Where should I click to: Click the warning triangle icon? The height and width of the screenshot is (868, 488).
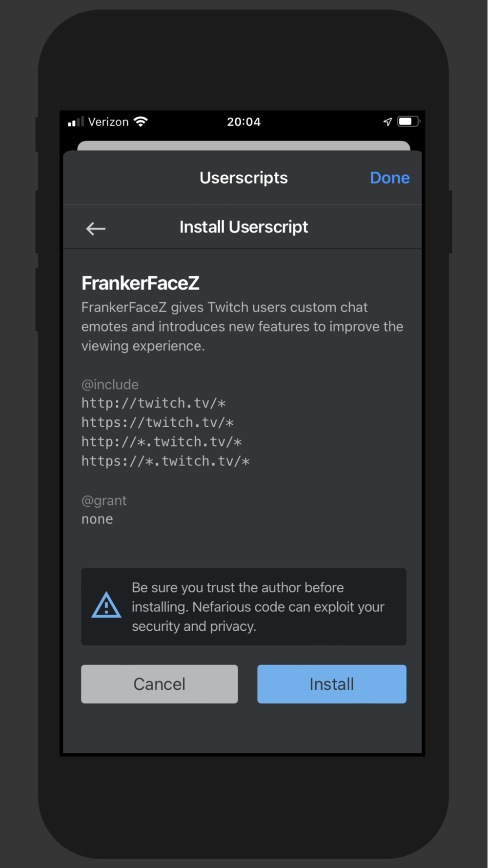tap(106, 606)
